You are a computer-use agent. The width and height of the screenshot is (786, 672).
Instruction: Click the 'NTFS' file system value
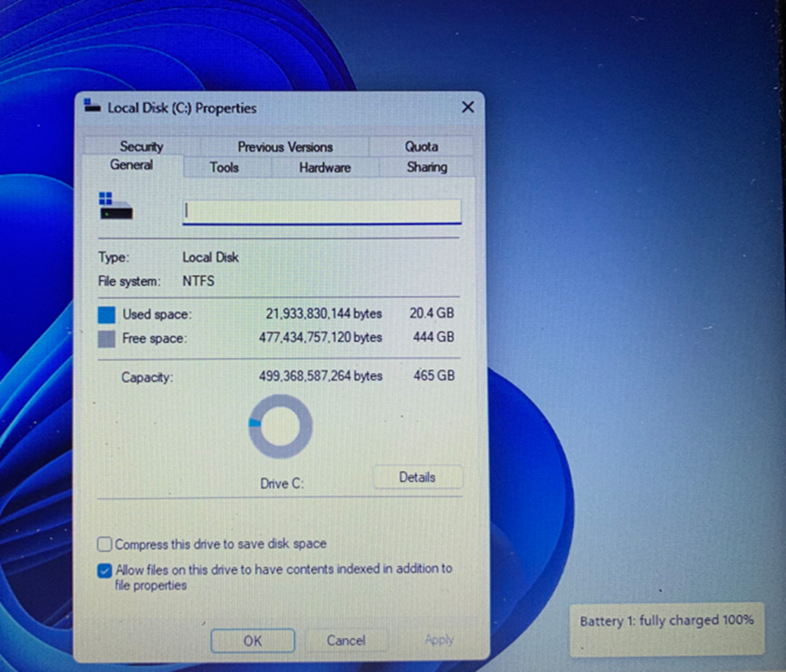198,281
